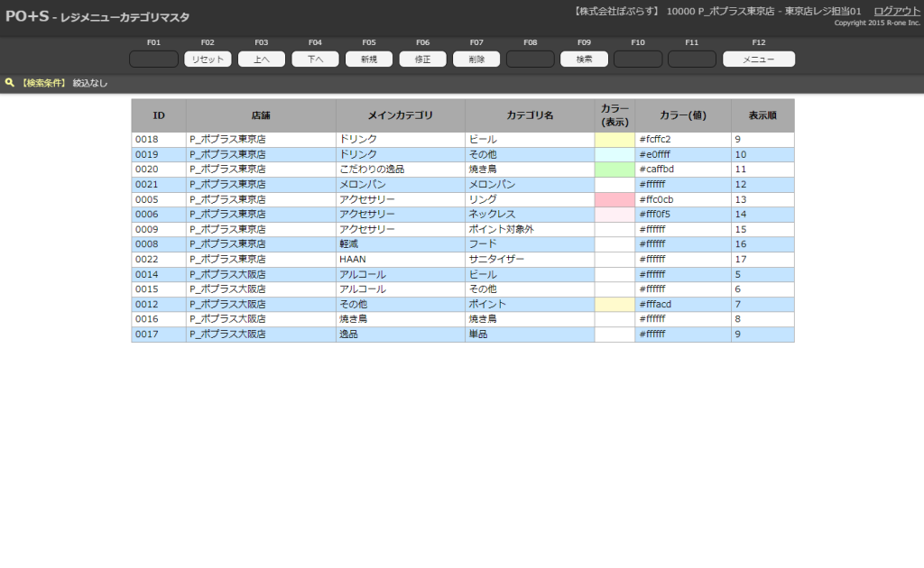Image resolution: width=924 pixels, height=568 pixels.
Task: Click the 検索 (search) button
Action: (584, 60)
